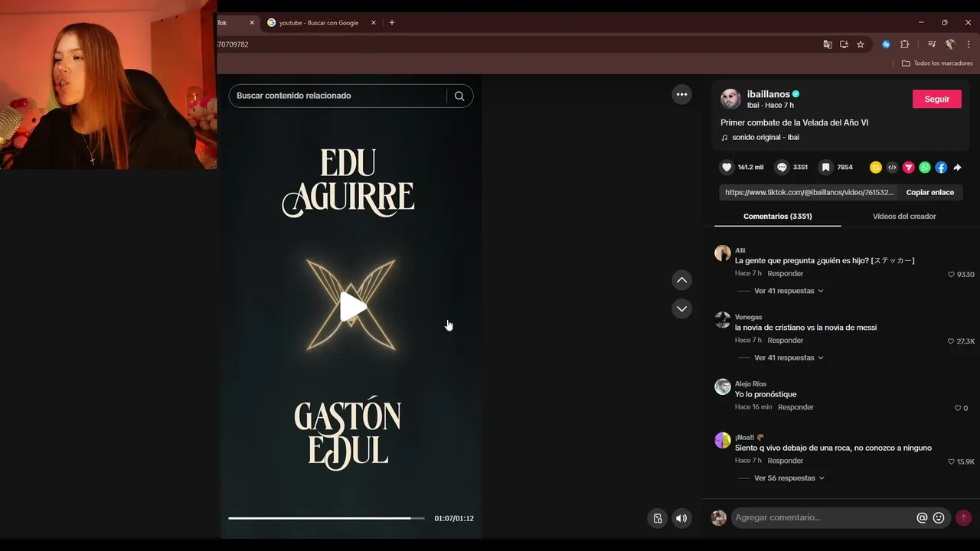
Task: Expand Ver 41 respuestas under Venegas's comment
Action: (x=789, y=357)
